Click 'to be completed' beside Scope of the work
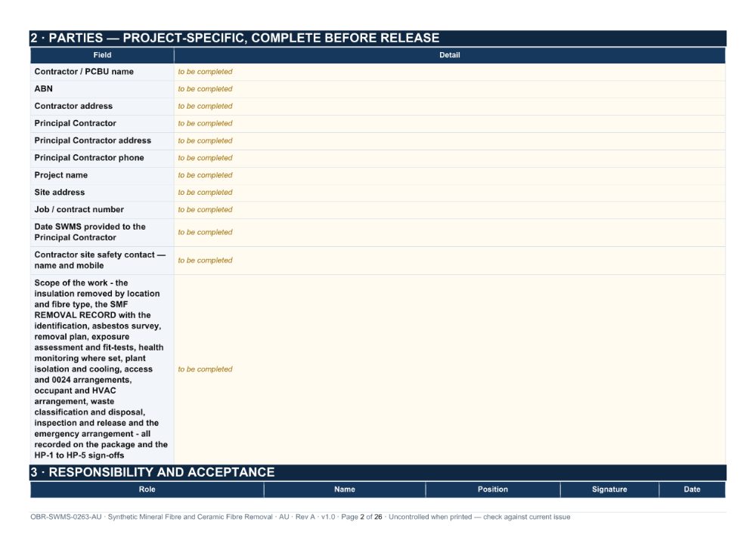Viewport: 756px width, 534px height. point(205,369)
